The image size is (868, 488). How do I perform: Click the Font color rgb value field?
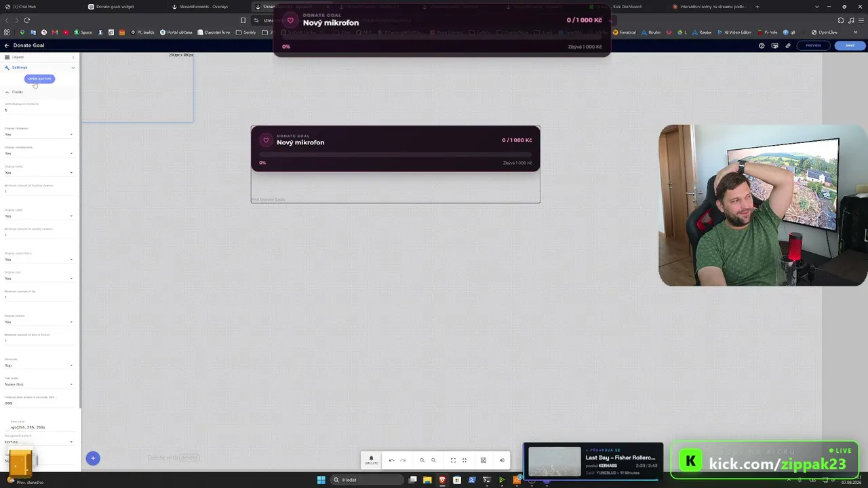(41, 428)
